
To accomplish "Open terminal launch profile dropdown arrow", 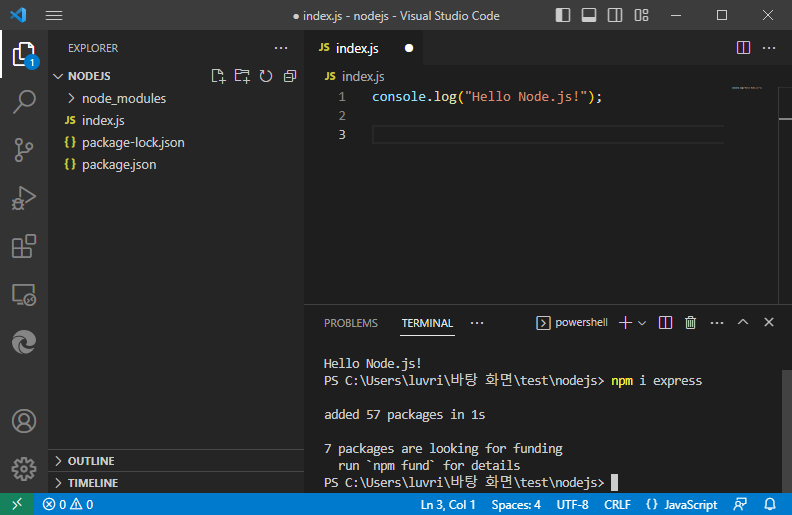I will 642,323.
